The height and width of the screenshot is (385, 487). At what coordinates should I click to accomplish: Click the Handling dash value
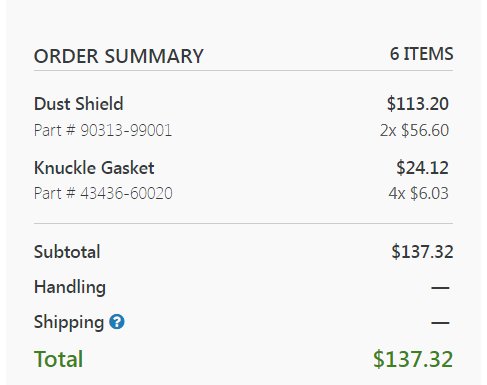pos(440,287)
